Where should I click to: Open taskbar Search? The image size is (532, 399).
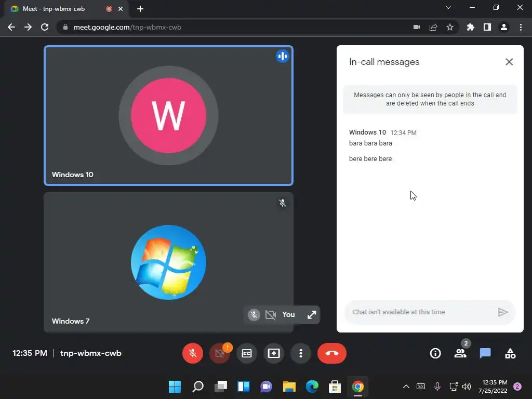coord(198,387)
